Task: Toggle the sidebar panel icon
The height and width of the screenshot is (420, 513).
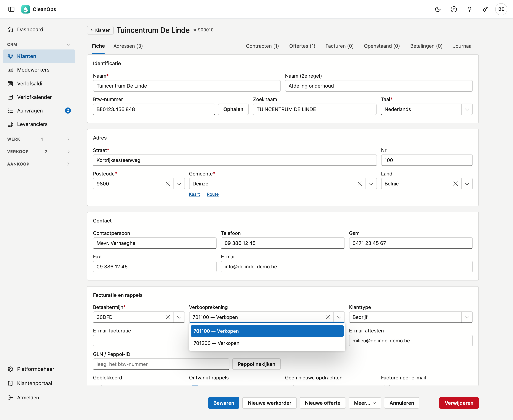Action: [x=11, y=9]
